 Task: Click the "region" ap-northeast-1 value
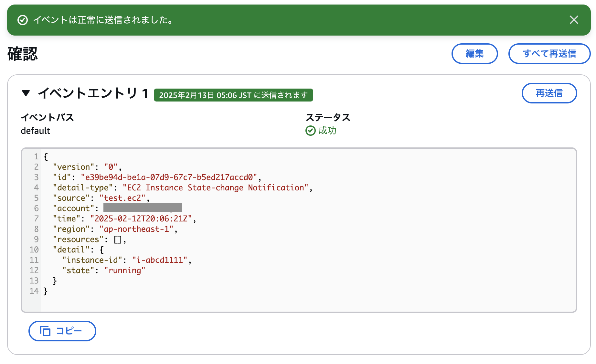point(136,229)
